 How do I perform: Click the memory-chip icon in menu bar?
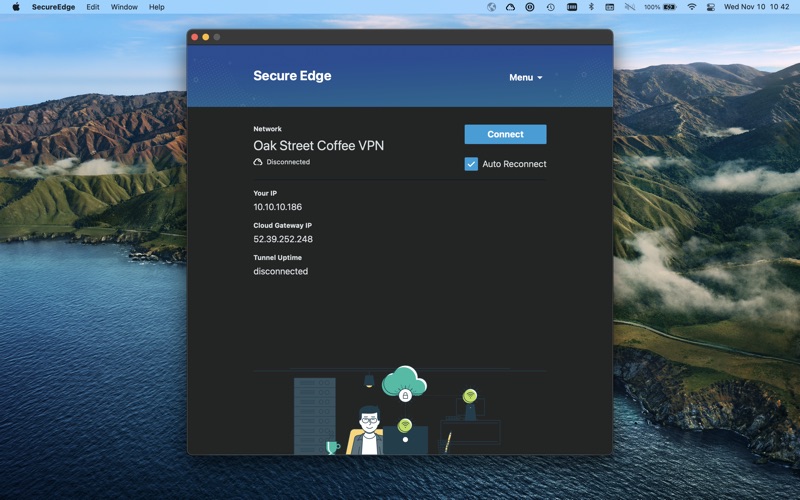click(572, 7)
